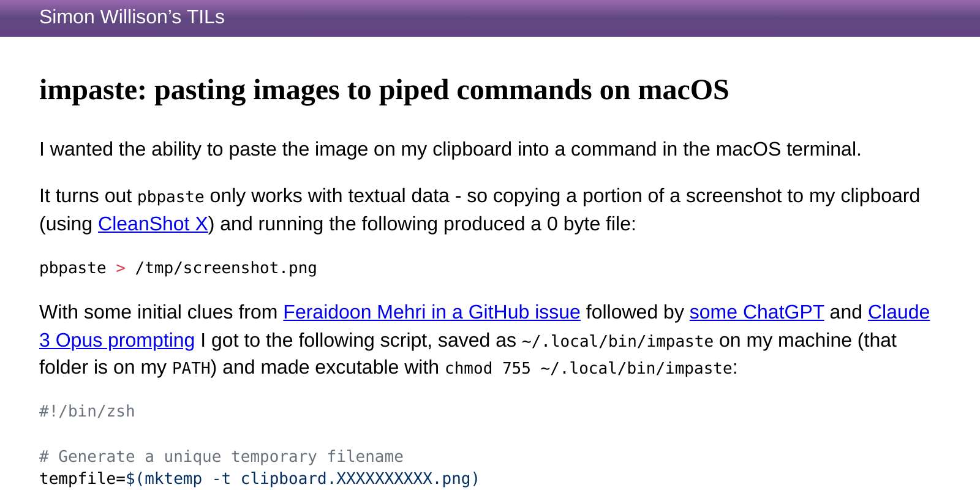Click the /tmp/screenshot.png path text
Viewport: 980px width, 490px height.
tap(226, 268)
